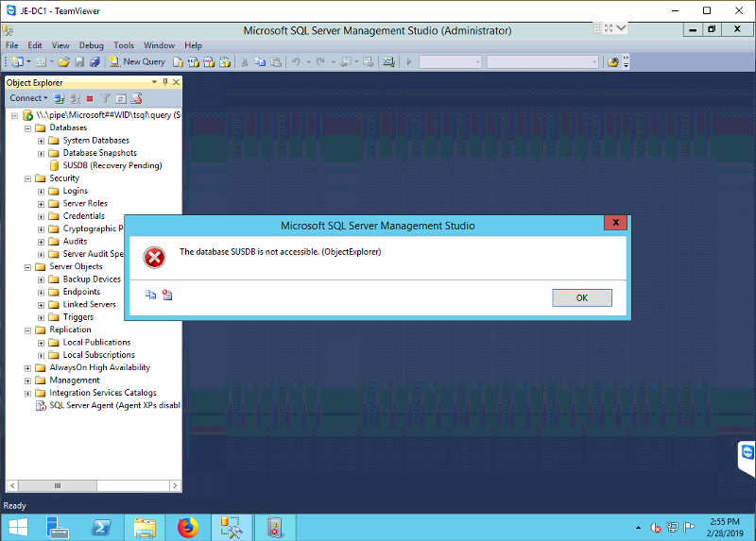Viewport: 756px width, 541px height.
Task: Open the Debug menu
Action: point(91,45)
